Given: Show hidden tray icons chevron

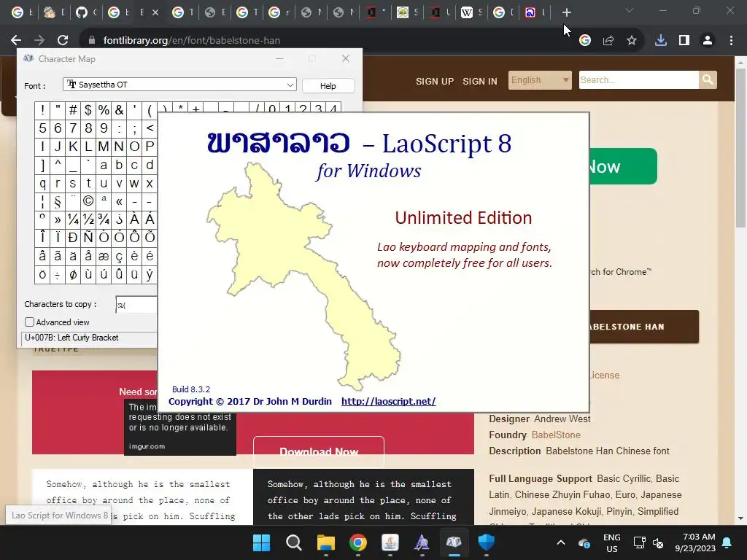Looking at the screenshot, I should point(561,542).
